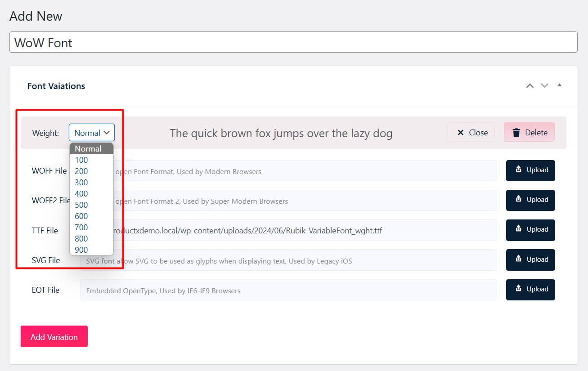Move Font Variations panel up
This screenshot has width=588, height=371.
pyautogui.click(x=530, y=85)
